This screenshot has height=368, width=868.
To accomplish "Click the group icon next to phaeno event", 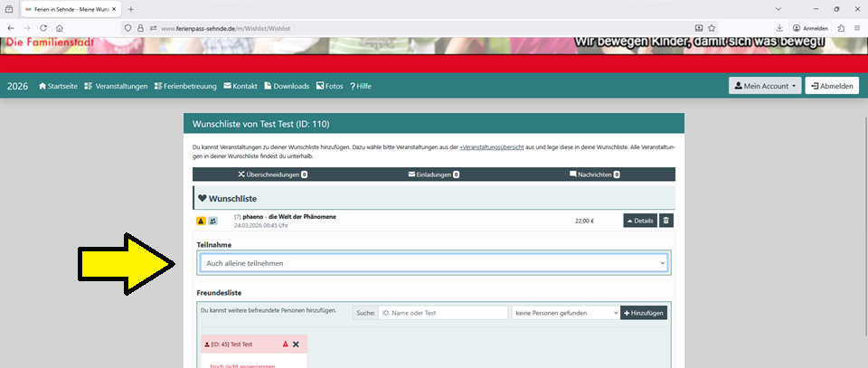I will pyautogui.click(x=212, y=220).
